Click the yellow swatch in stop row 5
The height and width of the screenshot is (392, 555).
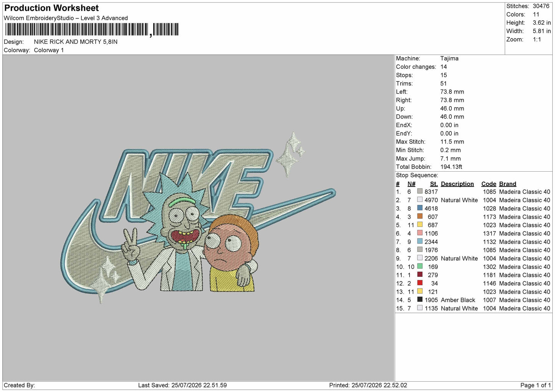[420, 225]
